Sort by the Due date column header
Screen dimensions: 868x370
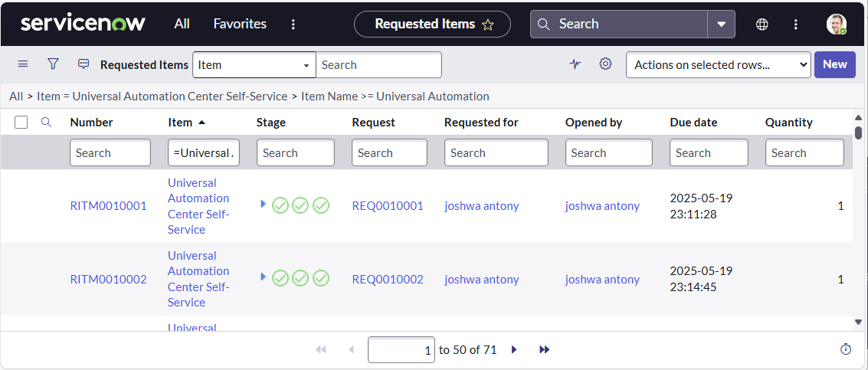pyautogui.click(x=693, y=123)
